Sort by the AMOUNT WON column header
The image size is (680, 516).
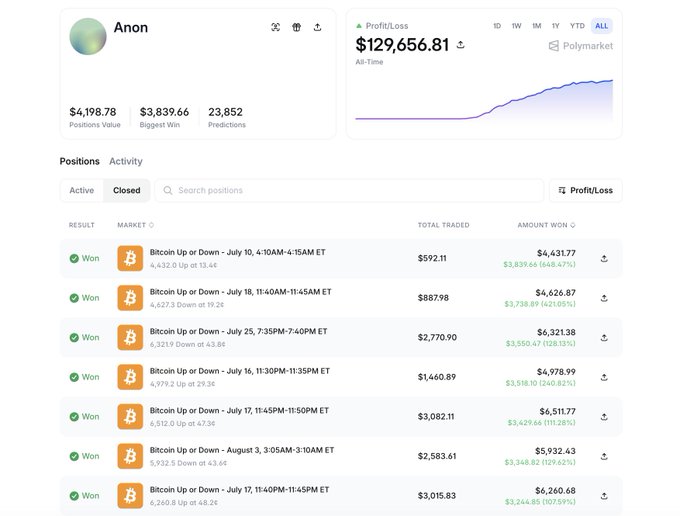[x=546, y=225]
